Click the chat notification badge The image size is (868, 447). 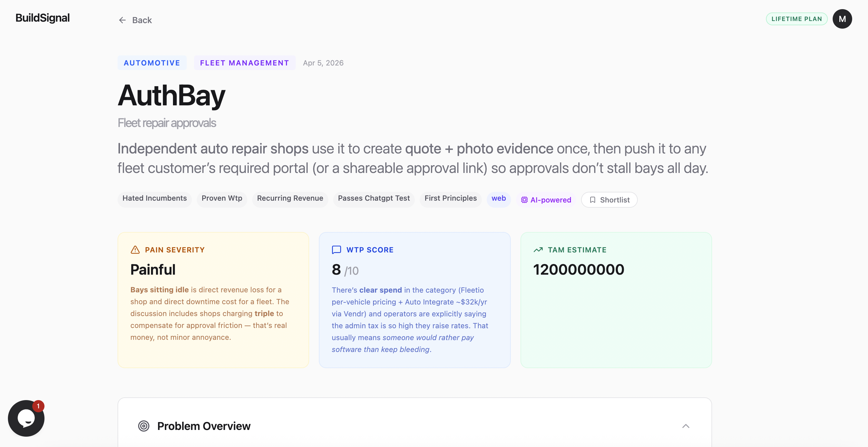point(38,406)
